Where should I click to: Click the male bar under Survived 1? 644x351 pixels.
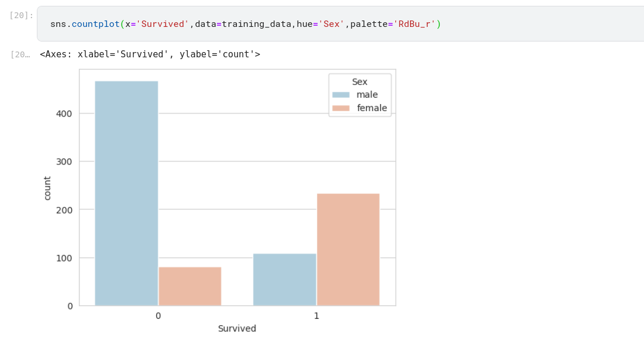click(x=284, y=279)
